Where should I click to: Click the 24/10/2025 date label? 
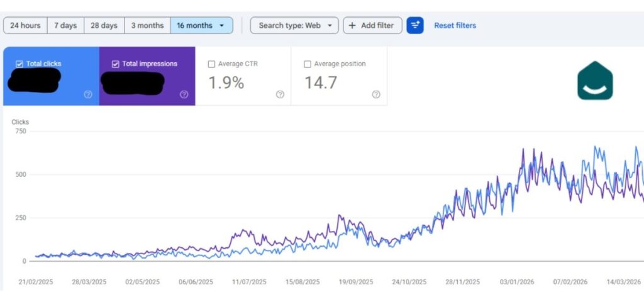tap(409, 282)
